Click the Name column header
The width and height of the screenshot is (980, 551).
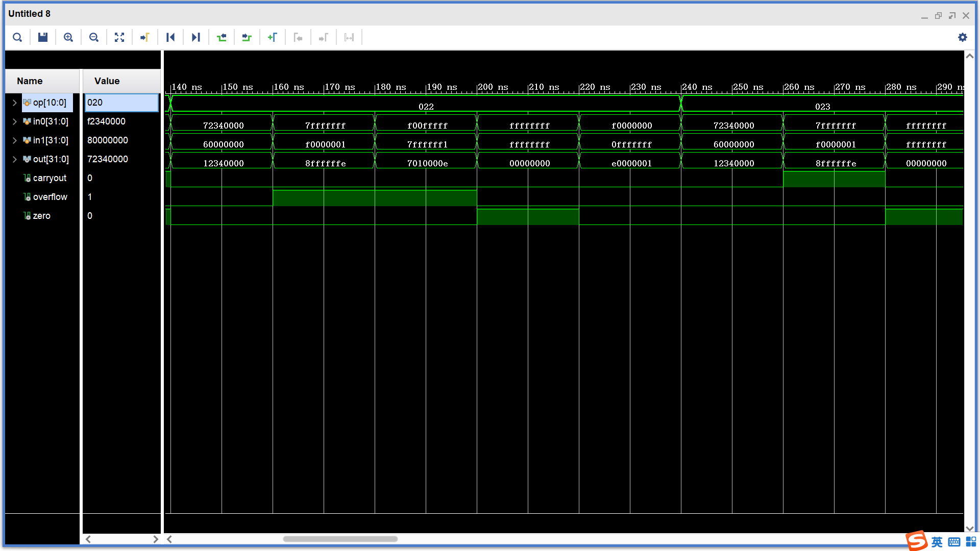29,81
